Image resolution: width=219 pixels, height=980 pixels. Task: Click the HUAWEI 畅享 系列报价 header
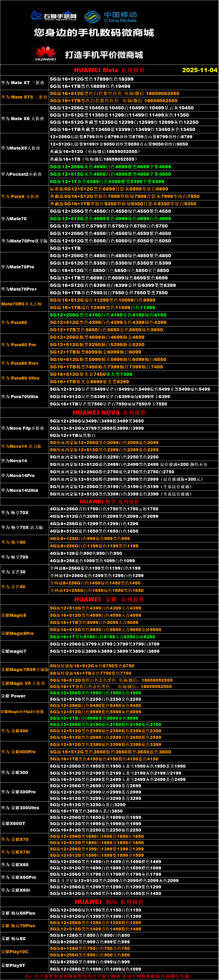tap(109, 501)
